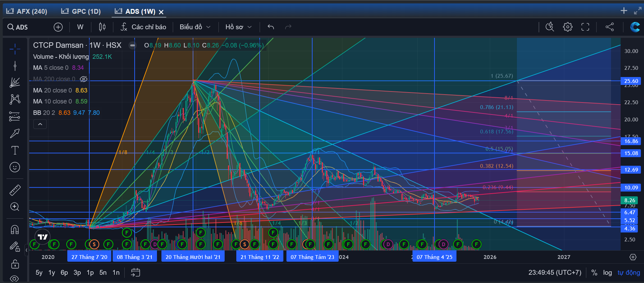
Task: Select the MA 20 close indicator legend
Action: pos(60,90)
